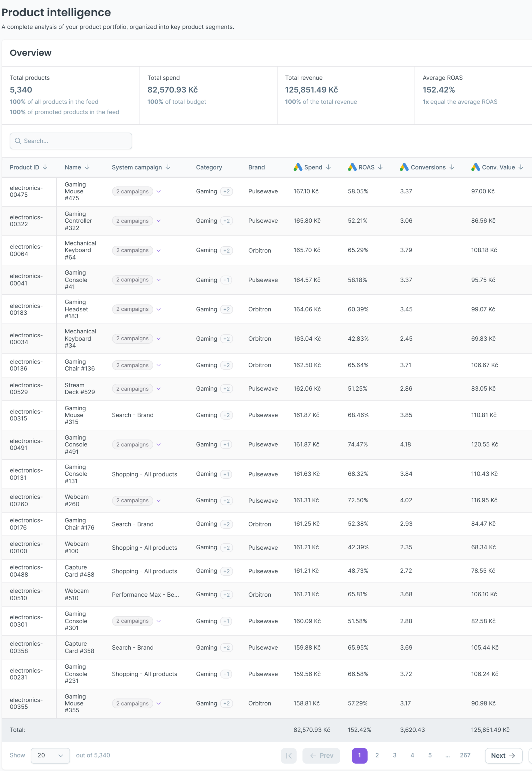Click Total spend value 82,570.93 Kč in Overview

[x=173, y=90]
